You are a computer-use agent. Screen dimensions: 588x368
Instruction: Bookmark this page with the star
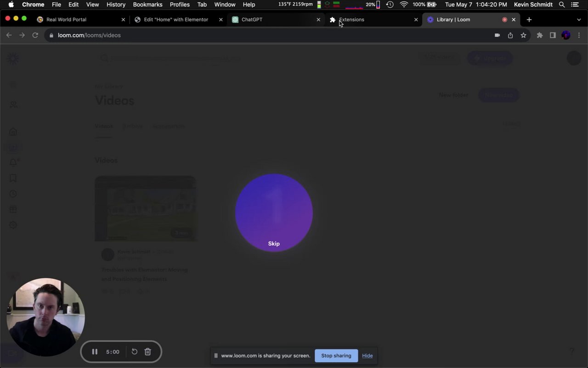[523, 35]
